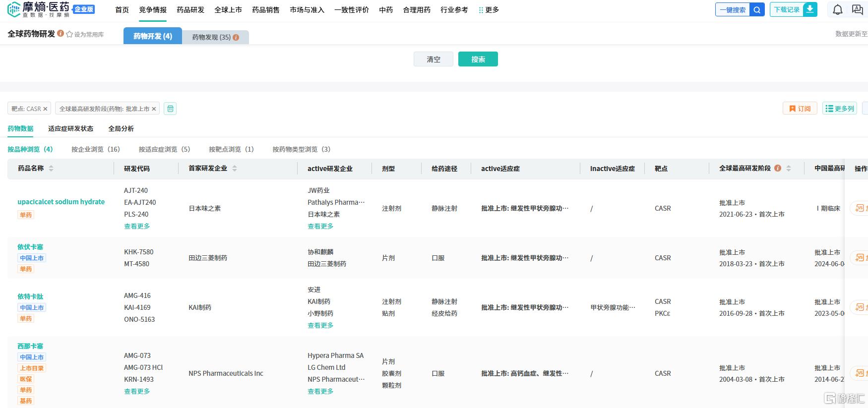
Task: Open the feedback message icon in header
Action: (858, 10)
